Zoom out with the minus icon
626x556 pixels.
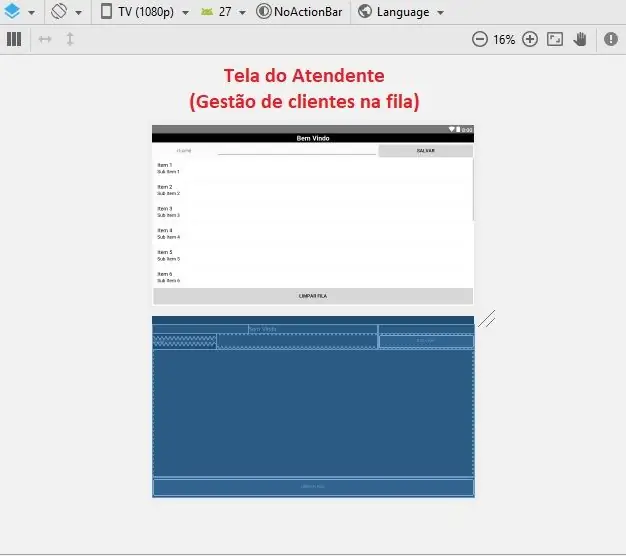coord(479,39)
